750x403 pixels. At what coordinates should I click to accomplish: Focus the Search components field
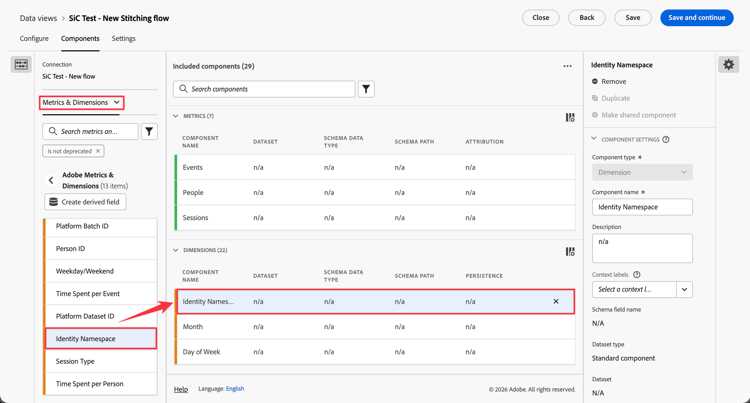[264, 89]
